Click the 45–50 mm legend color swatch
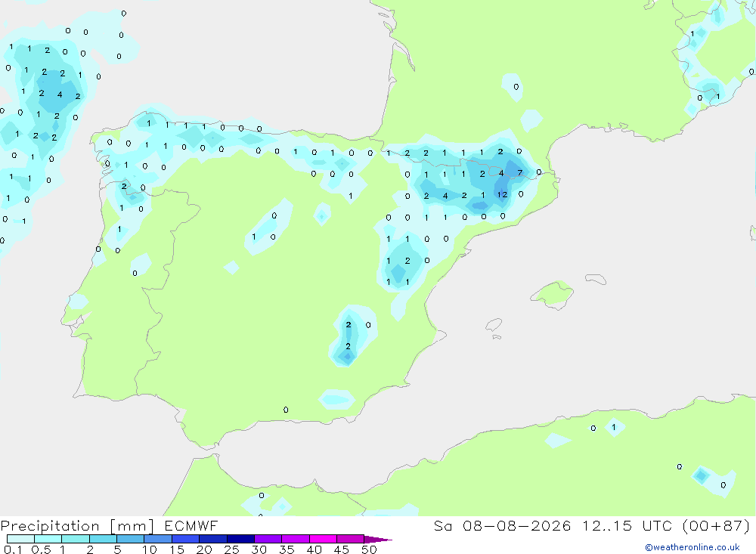Viewport: 756px width, 554px height. 351,539
